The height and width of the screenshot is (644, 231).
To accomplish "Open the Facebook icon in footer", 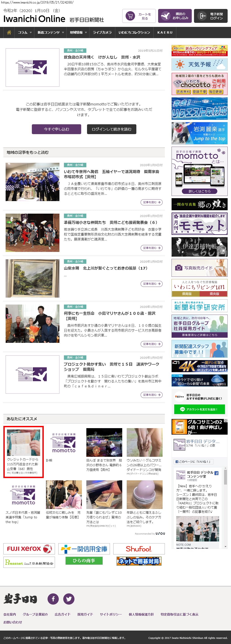I will point(53,599).
